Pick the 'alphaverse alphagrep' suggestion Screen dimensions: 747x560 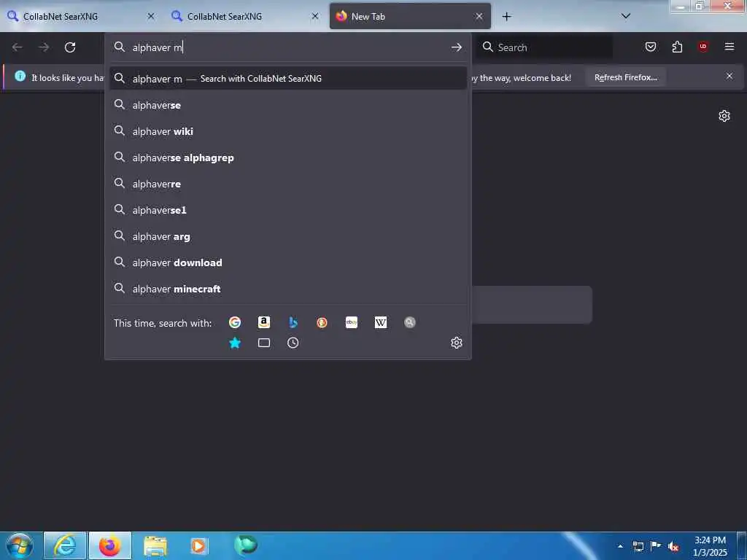[287, 157]
